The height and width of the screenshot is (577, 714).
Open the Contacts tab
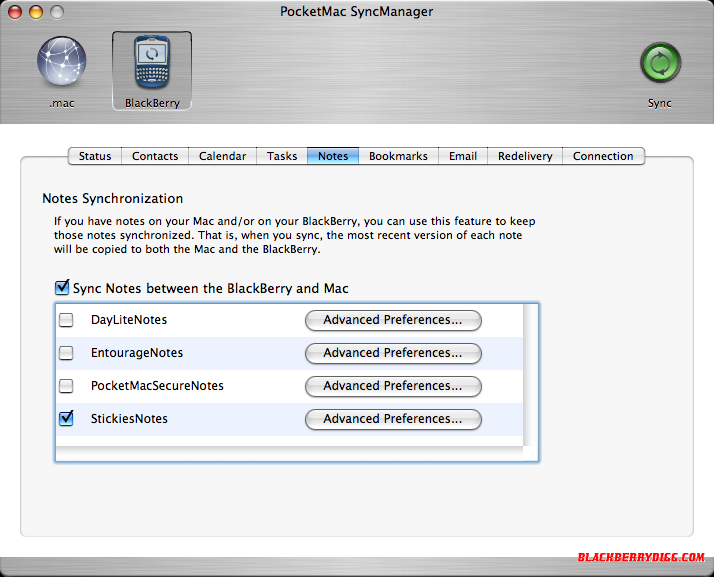click(155, 156)
